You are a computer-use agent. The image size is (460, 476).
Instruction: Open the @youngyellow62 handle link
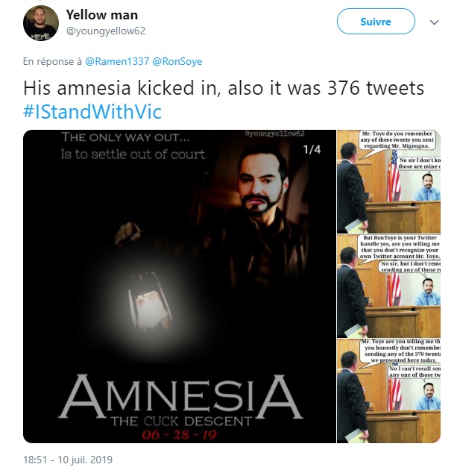point(106,31)
